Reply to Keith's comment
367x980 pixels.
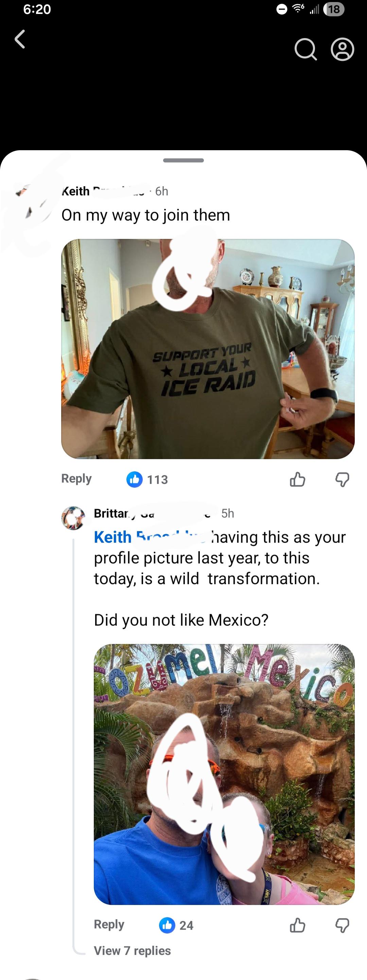pos(76,478)
